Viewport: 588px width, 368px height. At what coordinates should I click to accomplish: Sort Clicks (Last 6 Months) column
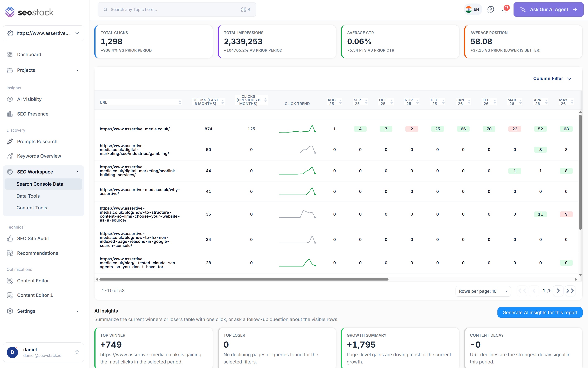click(x=223, y=102)
